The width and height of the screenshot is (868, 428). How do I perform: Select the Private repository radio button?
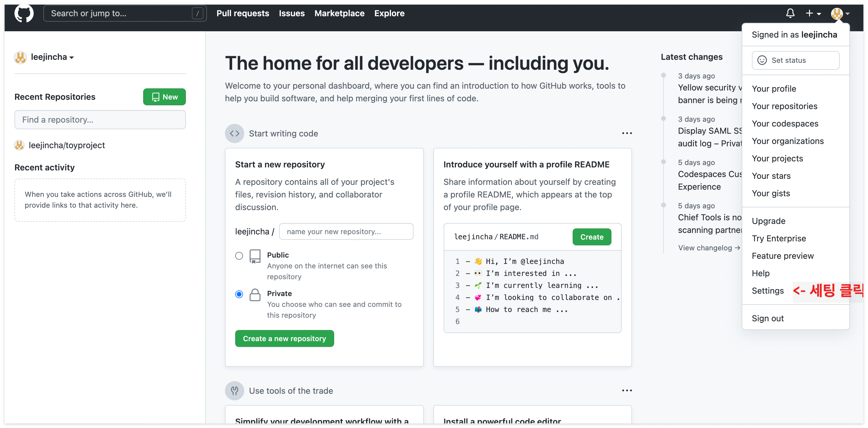coord(239,294)
